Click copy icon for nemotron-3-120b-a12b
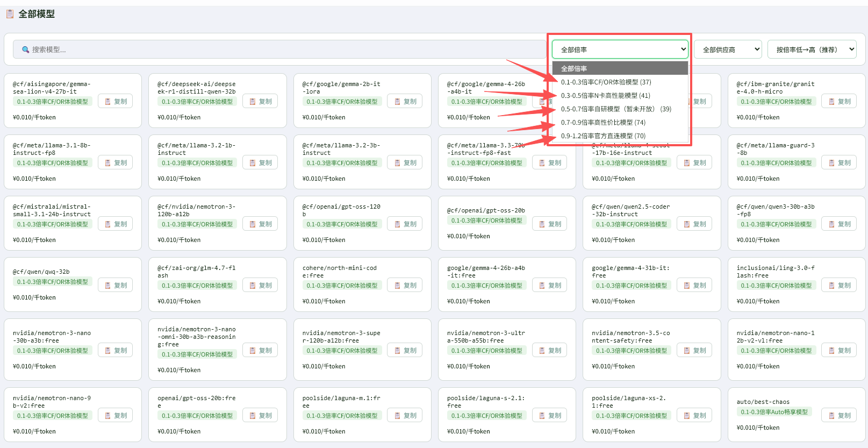 point(253,224)
